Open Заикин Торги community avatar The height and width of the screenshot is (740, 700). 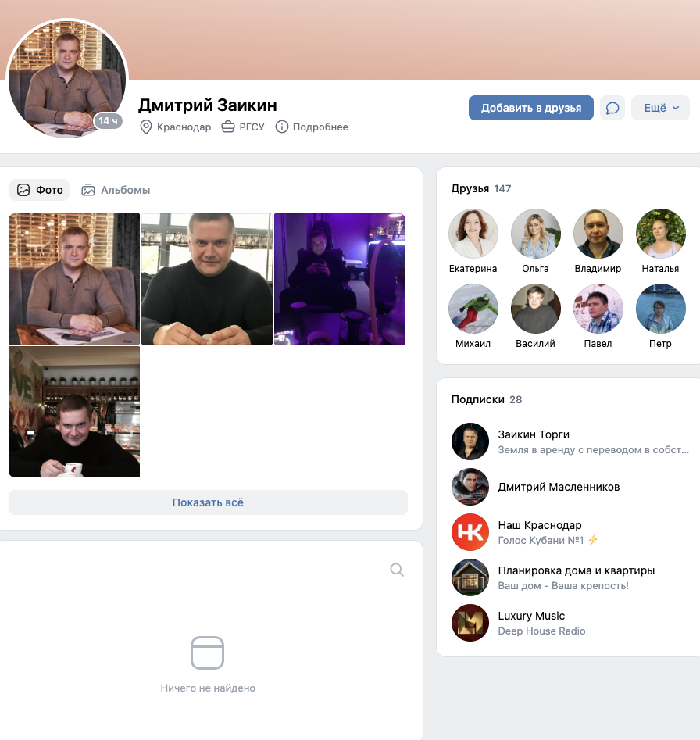tap(470, 441)
